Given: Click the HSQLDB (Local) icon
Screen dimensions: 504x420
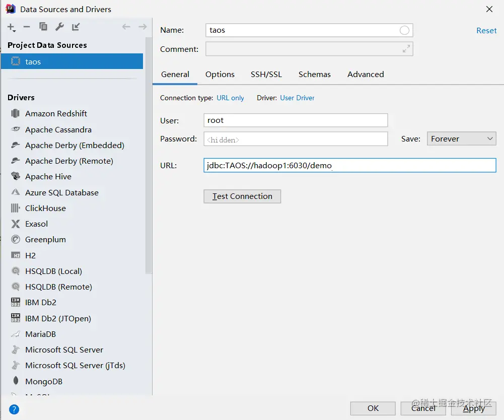Looking at the screenshot, I should [x=16, y=271].
